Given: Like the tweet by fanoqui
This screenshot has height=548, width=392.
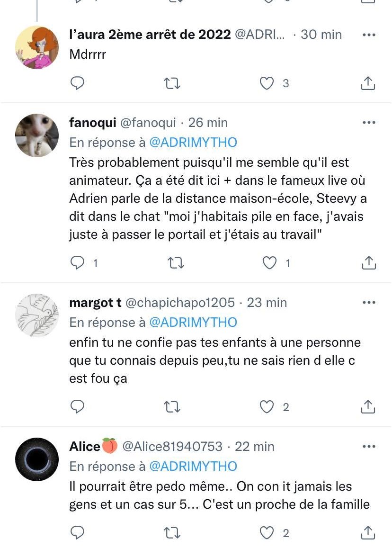Looking at the screenshot, I should [x=269, y=263].
